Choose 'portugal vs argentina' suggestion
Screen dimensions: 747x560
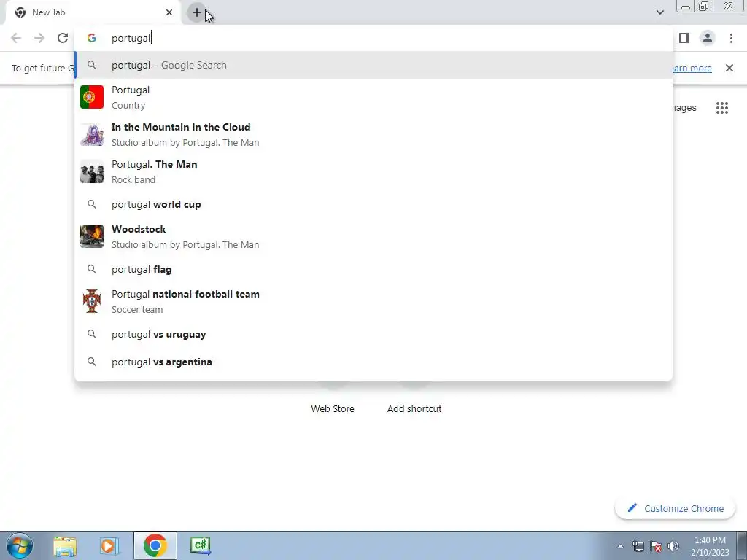pos(373,362)
